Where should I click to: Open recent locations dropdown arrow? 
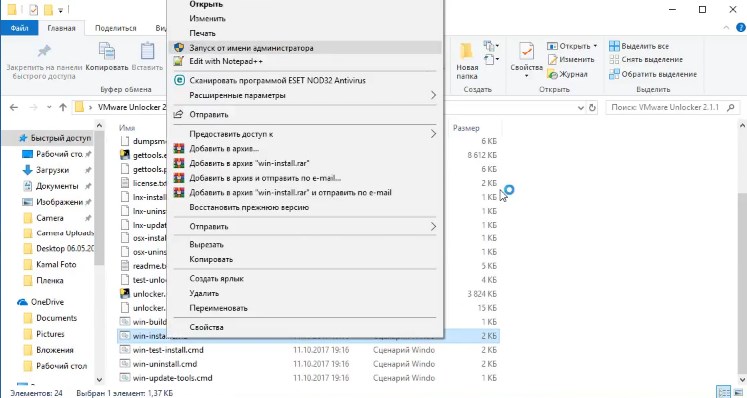49,107
